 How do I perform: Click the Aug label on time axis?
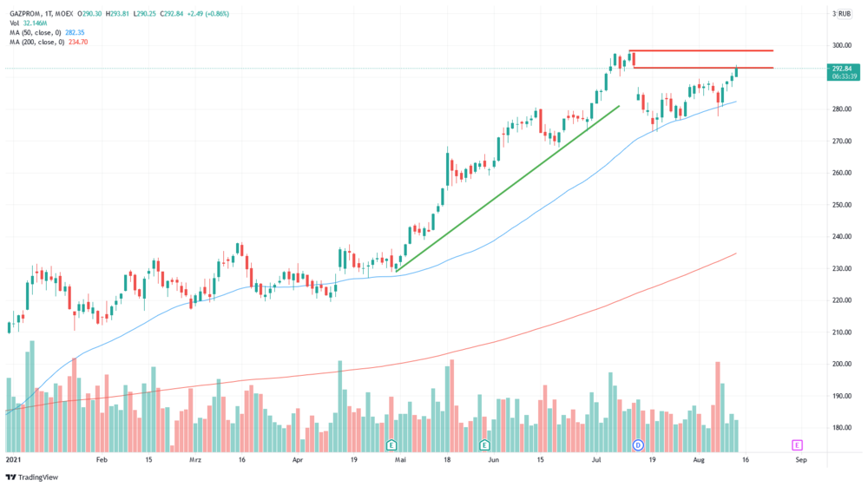699,459
